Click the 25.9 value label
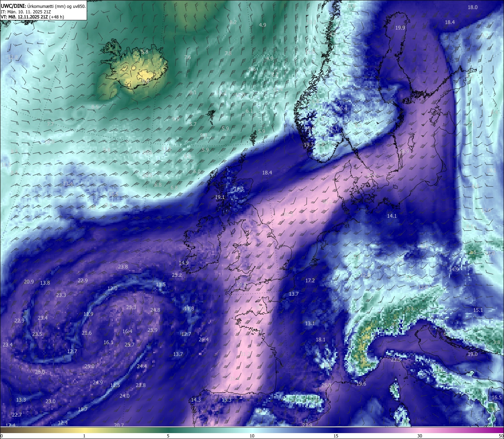The image size is (504, 439). [x=152, y=330]
